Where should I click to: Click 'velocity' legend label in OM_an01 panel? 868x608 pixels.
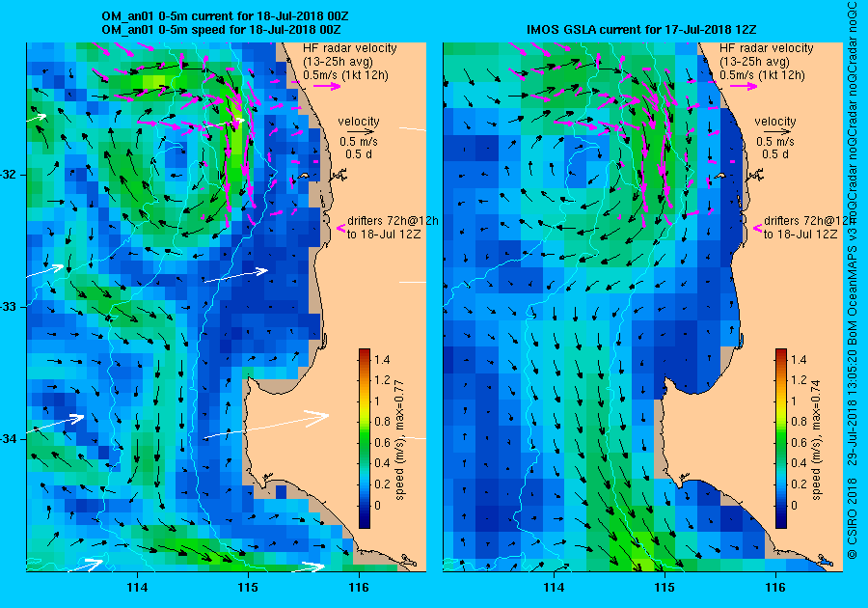359,122
